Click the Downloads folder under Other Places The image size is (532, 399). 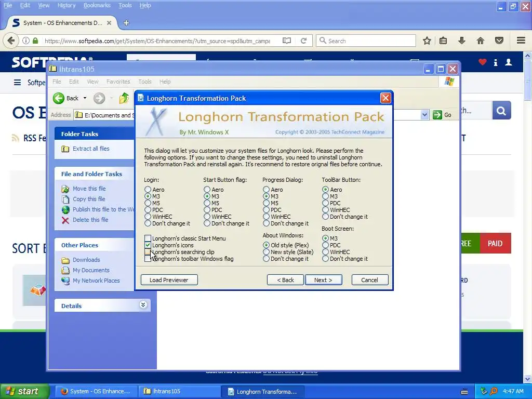point(86,260)
